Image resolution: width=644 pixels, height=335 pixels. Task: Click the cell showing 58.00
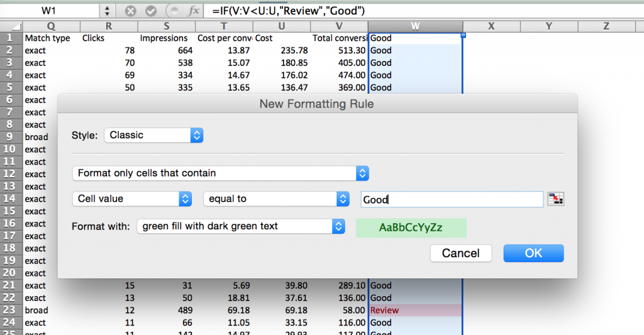[339, 310]
